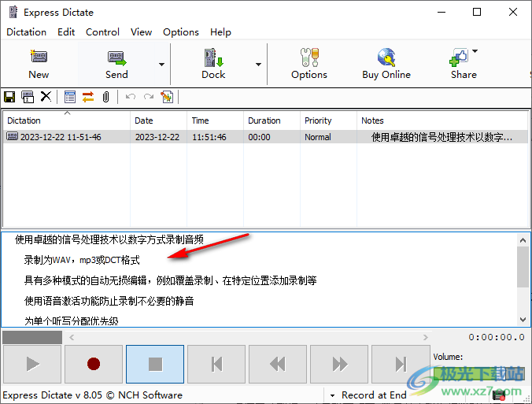532x404 pixels.
Task: Click the notes scrollbar down arrow
Action: click(523, 320)
